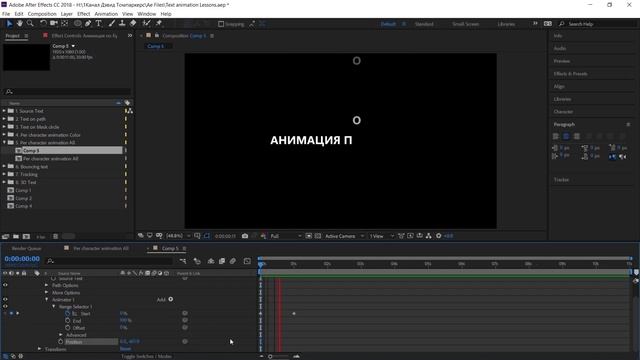Toggle stopwatch for Position property
This screenshot has height=360, width=640.
[x=61, y=341]
